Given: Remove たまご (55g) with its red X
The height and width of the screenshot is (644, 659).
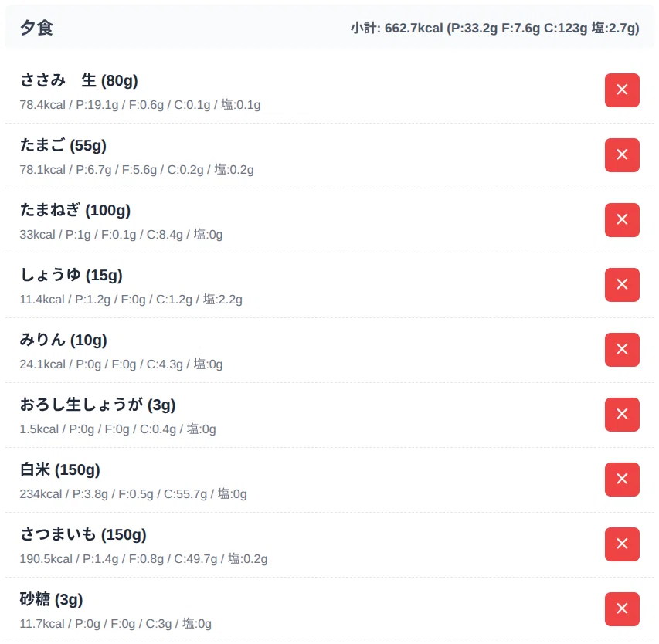Looking at the screenshot, I should pyautogui.click(x=622, y=155).
